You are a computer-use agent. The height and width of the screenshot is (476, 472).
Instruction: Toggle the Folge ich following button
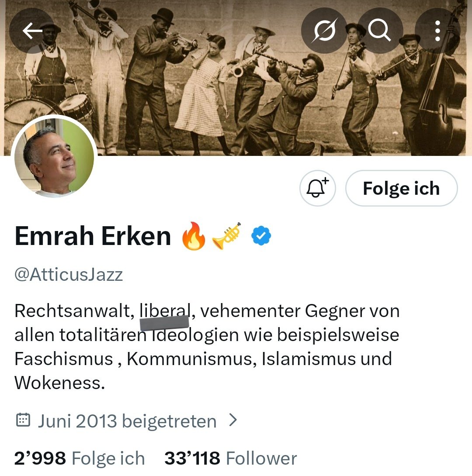[401, 188]
